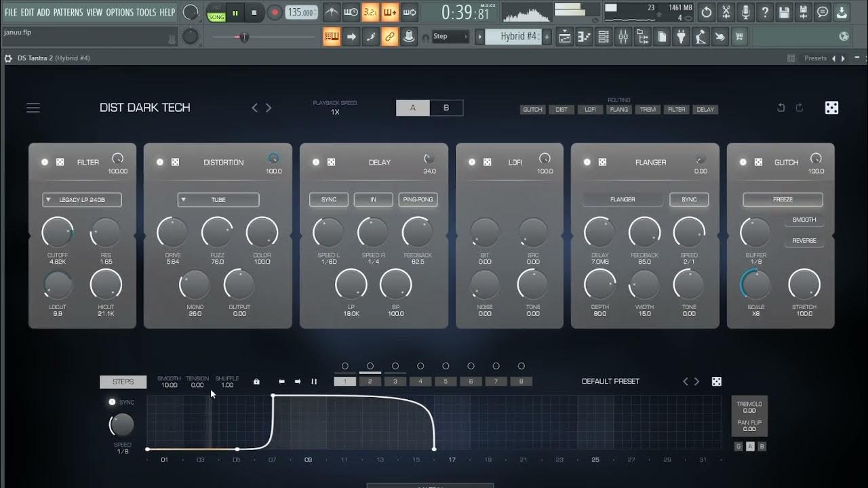Randomize all modules with the top-right dice

pyautogui.click(x=831, y=108)
